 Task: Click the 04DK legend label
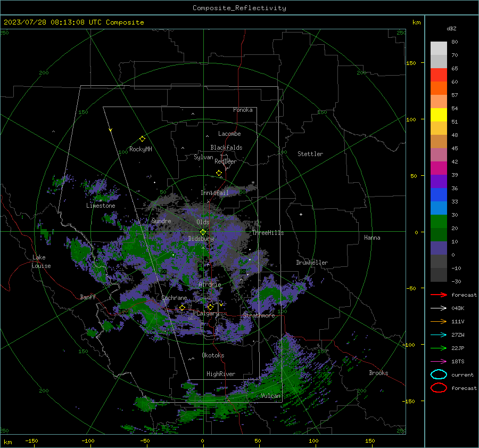point(458,308)
